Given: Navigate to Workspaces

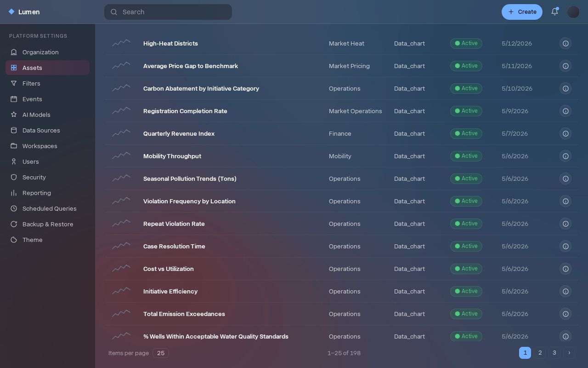Looking at the screenshot, I should click(x=47, y=146).
